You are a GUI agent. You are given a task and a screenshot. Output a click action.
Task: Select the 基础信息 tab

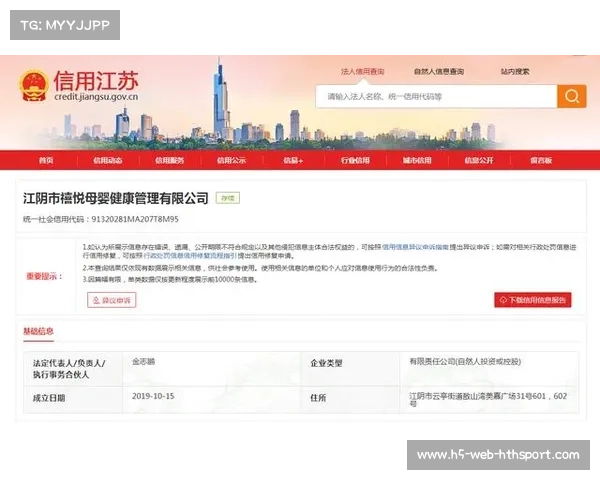[x=38, y=331]
